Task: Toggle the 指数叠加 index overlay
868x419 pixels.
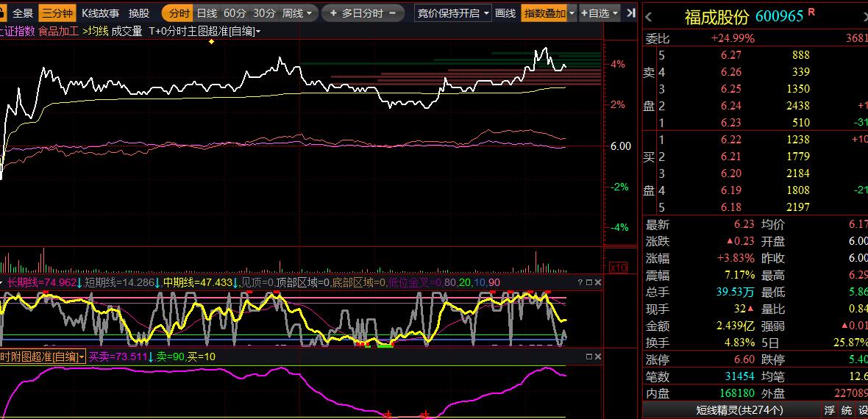Action: click(x=545, y=13)
